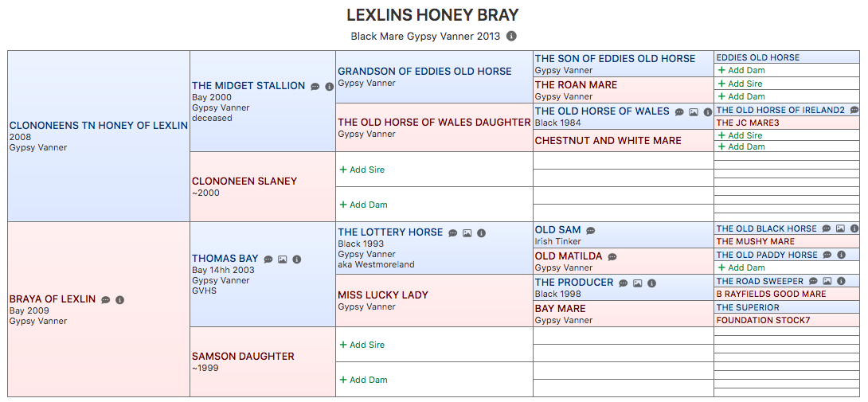Open Clononeens TN Honey of Lexlin pedigree
The width and height of the screenshot is (868, 402).
(99, 126)
